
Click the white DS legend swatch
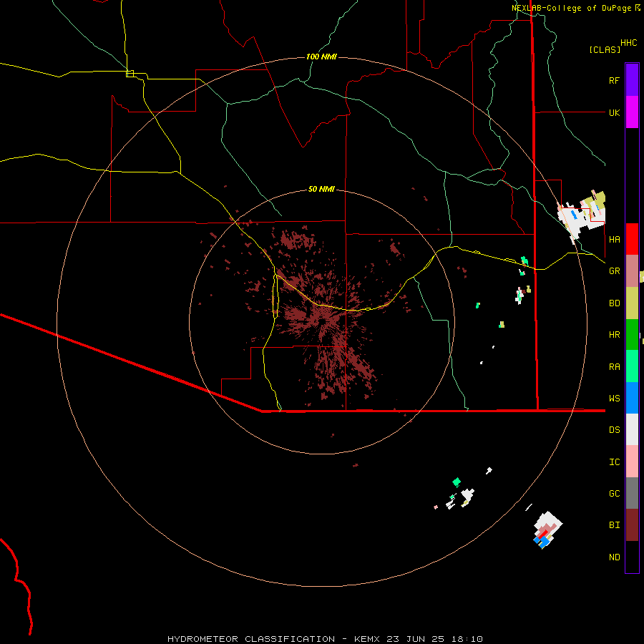(x=632, y=429)
